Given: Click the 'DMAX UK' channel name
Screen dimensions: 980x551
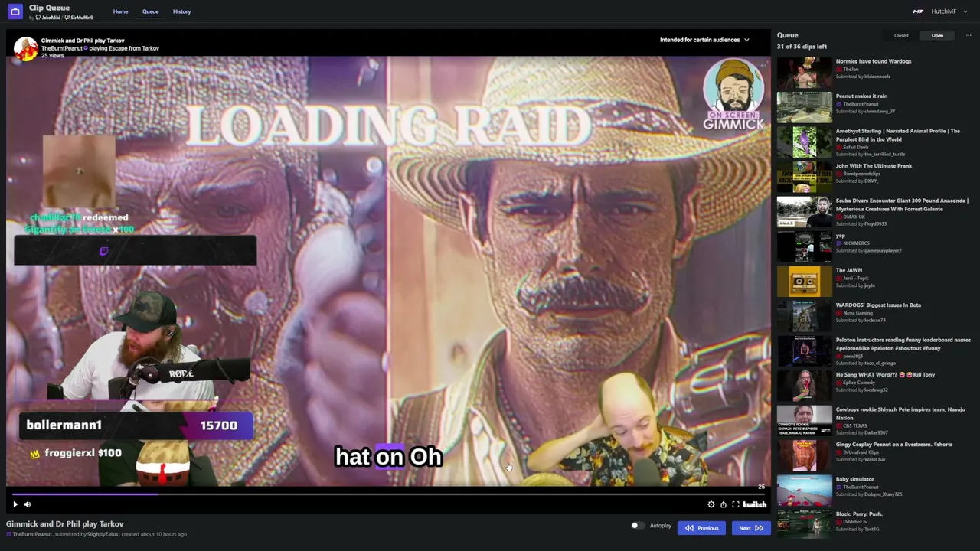Looking at the screenshot, I should point(854,217).
